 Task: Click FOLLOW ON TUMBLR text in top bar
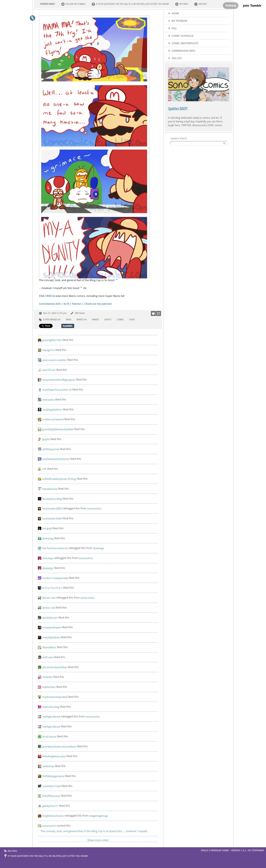(75, 4)
